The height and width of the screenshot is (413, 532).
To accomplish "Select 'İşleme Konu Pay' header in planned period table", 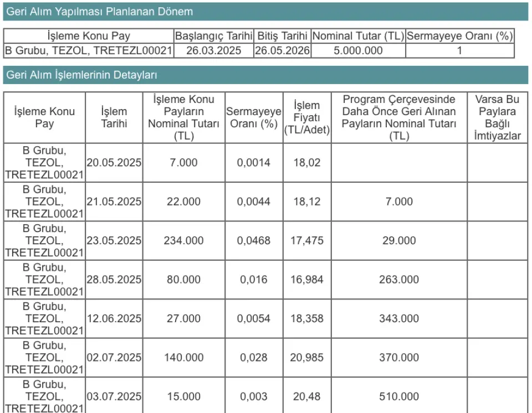I will tap(89, 36).
